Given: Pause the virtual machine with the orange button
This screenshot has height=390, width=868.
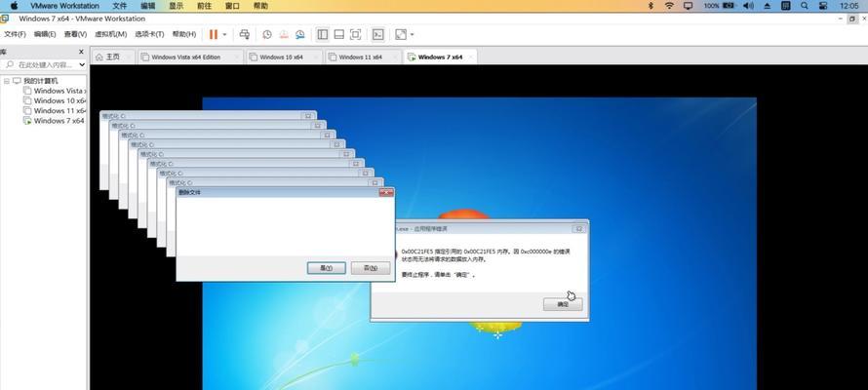Looking at the screenshot, I should point(214,34).
